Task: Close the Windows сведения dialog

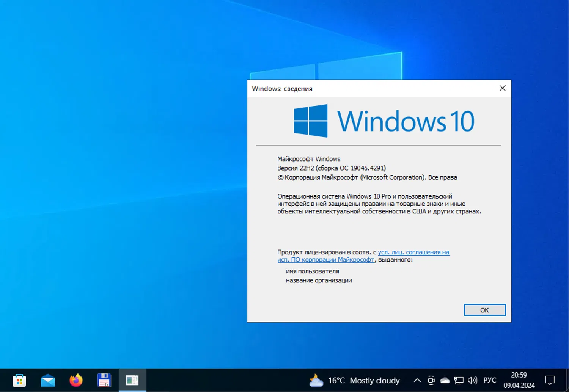Action: point(502,88)
